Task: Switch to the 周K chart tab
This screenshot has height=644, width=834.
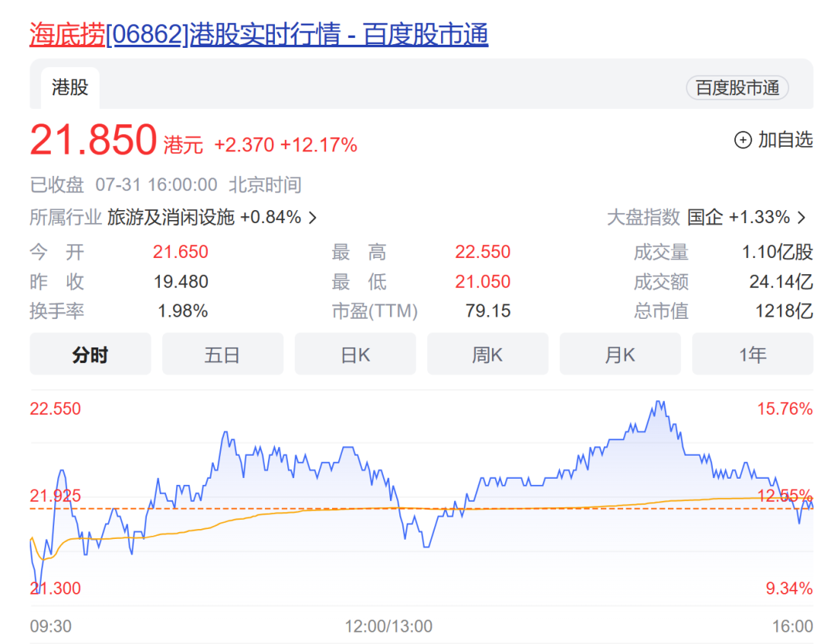Action: [x=487, y=354]
